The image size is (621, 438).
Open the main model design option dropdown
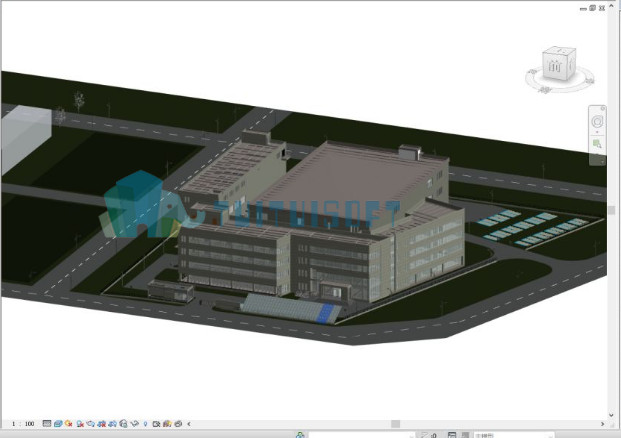514,435
